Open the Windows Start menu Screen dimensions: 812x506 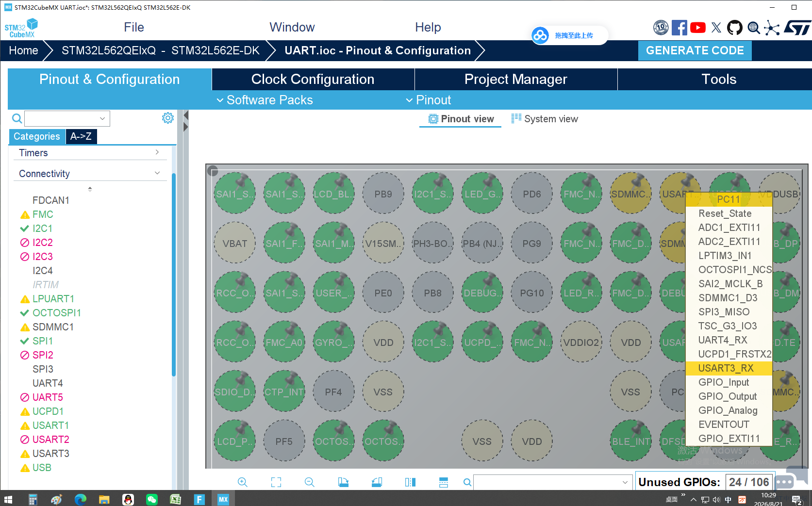click(8, 499)
